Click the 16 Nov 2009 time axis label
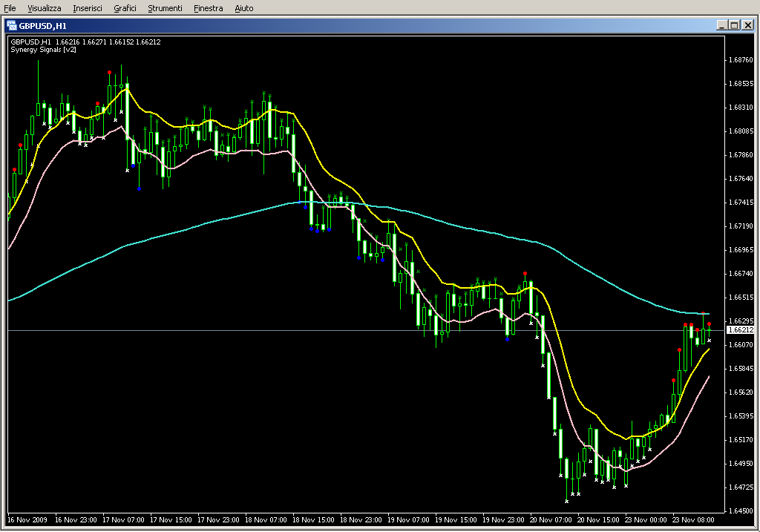760x532 pixels. pyautogui.click(x=27, y=520)
